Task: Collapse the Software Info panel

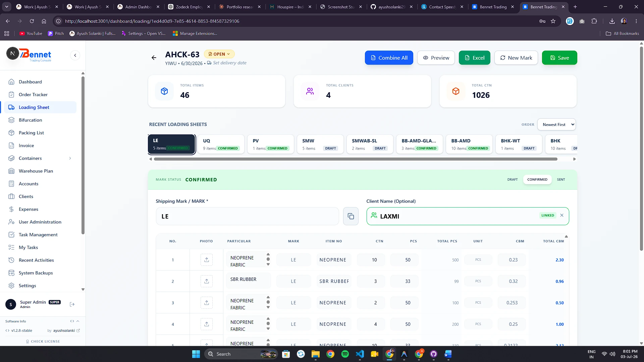Action: (x=78, y=321)
